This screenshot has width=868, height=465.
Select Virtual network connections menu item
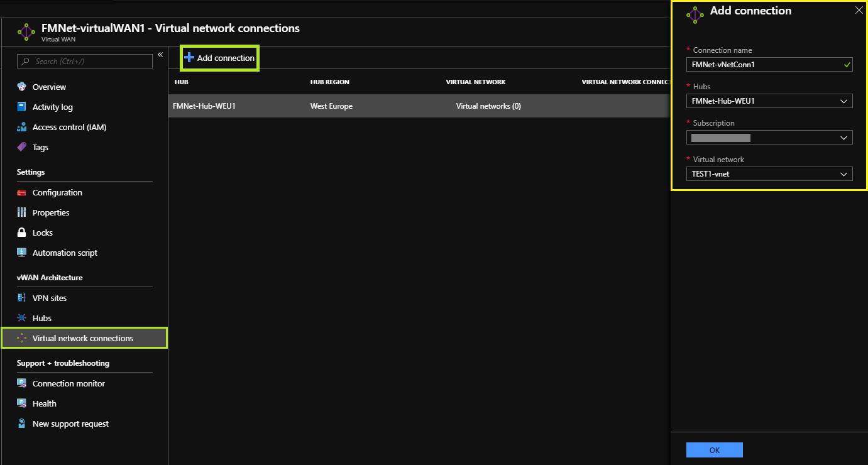[x=84, y=338]
